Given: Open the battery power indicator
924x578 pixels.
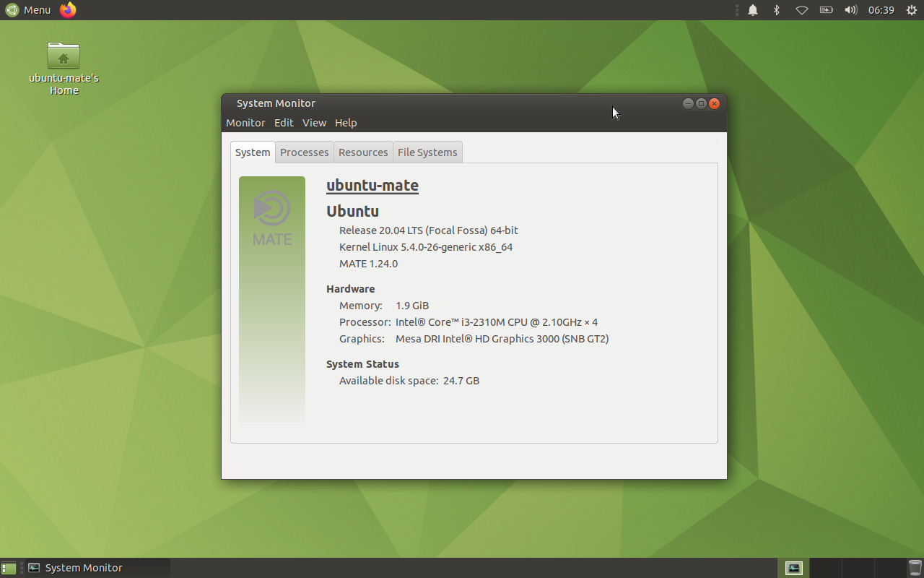Looking at the screenshot, I should [x=827, y=10].
